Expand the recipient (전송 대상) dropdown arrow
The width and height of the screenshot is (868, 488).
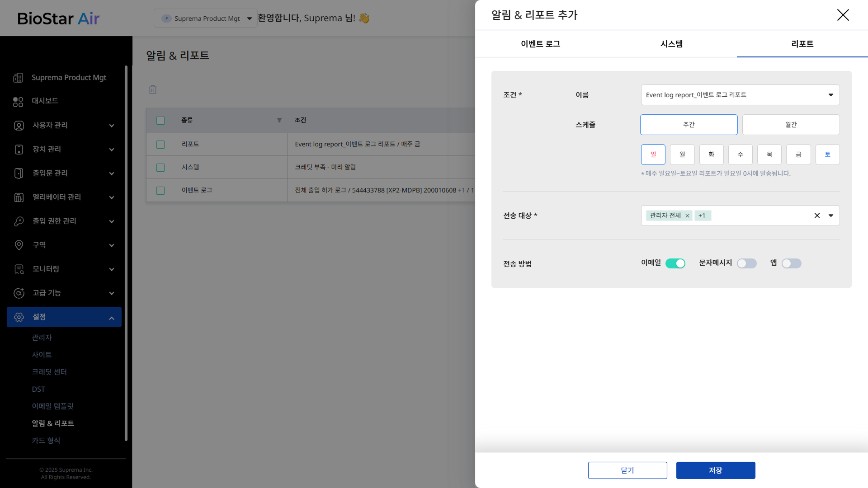tap(830, 216)
